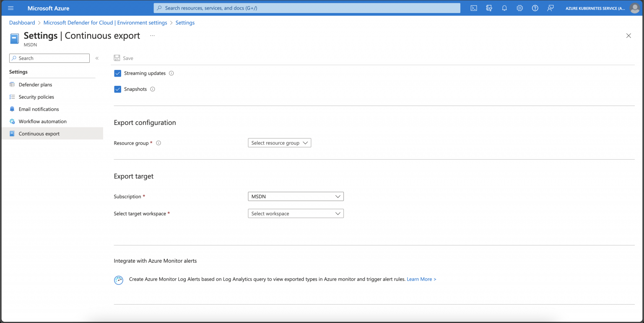Viewport: 644px width, 323px height.
Task: Open the help and support menu
Action: point(535,8)
